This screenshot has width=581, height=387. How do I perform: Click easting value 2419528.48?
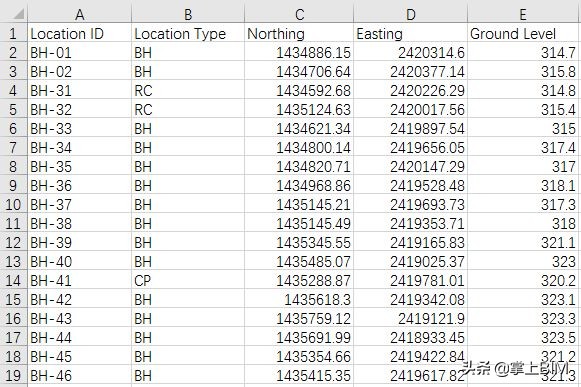[411, 185]
